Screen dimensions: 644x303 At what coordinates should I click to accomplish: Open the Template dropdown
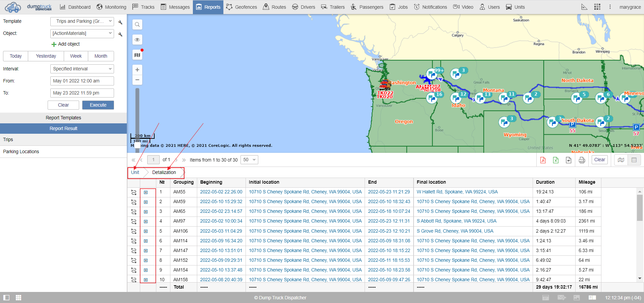82,21
